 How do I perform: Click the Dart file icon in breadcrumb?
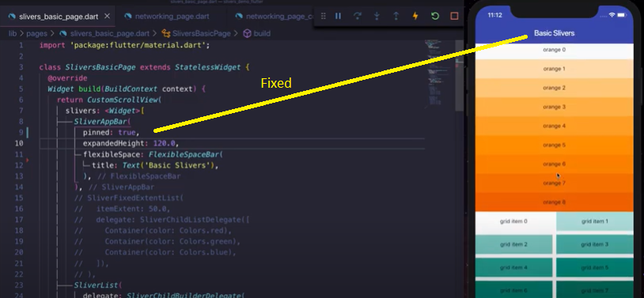pos(63,33)
